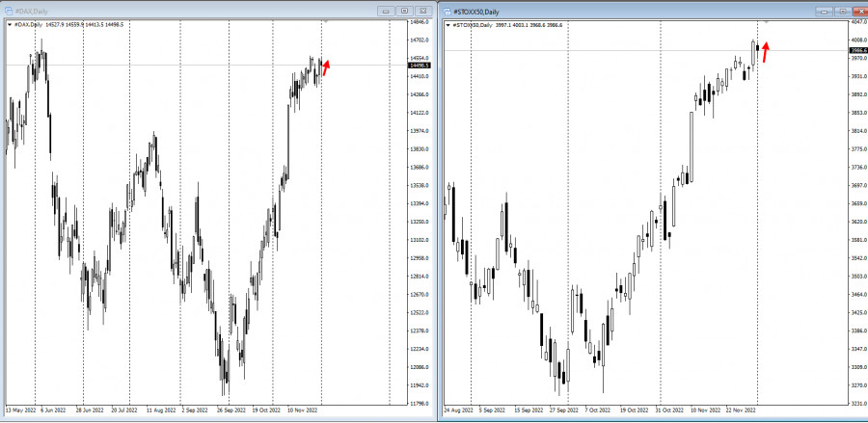Click the DAX OHLC values 14527.9 14559.9
The width and height of the screenshot is (868, 423).
(65, 24)
